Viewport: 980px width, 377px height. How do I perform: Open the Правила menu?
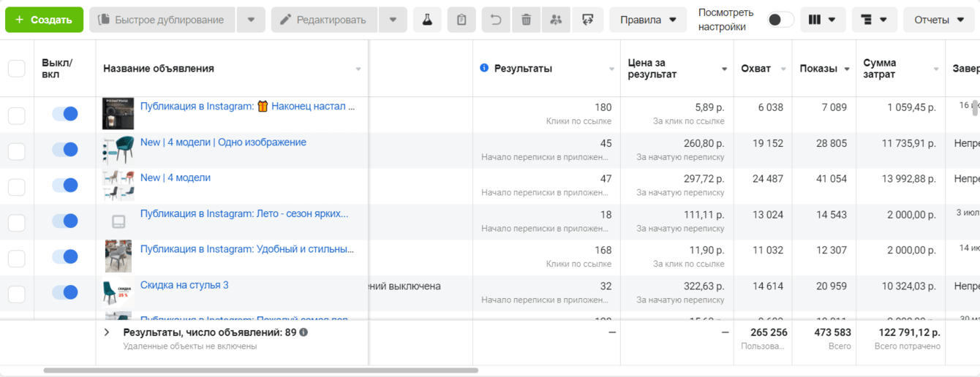tap(648, 20)
